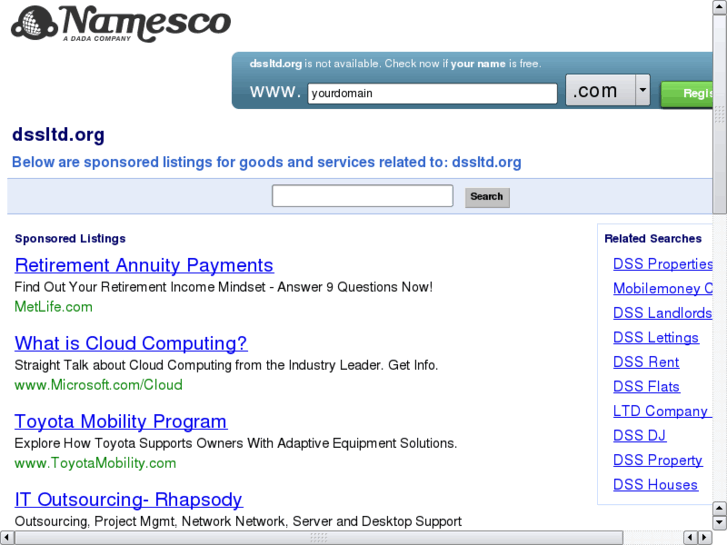This screenshot has height=545, width=727.
Task: Select DSS Lettings related search
Action: tap(656, 338)
